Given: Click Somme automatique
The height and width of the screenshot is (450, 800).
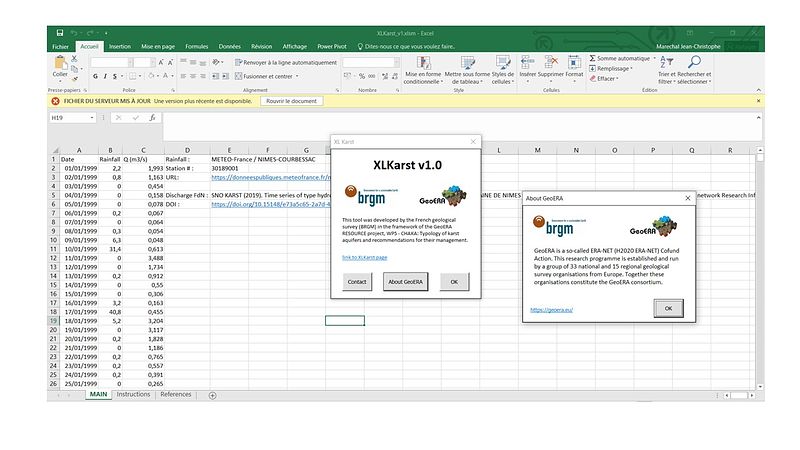Looking at the screenshot, I should point(622,58).
